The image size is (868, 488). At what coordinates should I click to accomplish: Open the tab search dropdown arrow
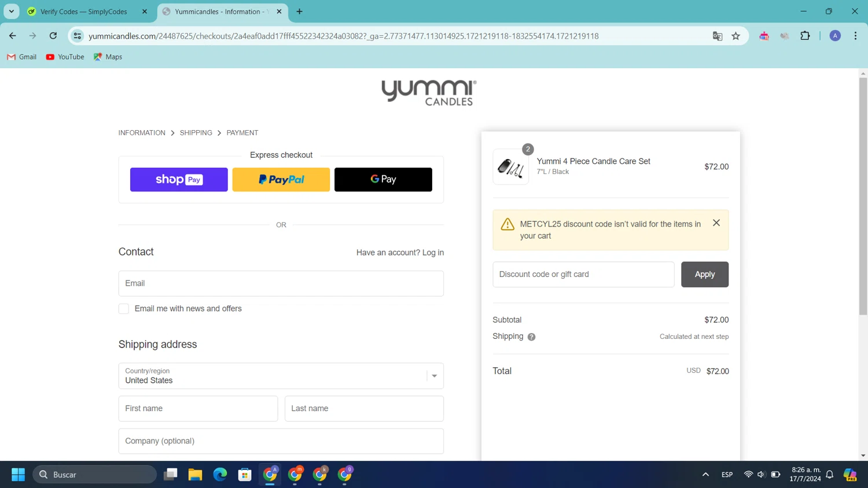(x=12, y=12)
